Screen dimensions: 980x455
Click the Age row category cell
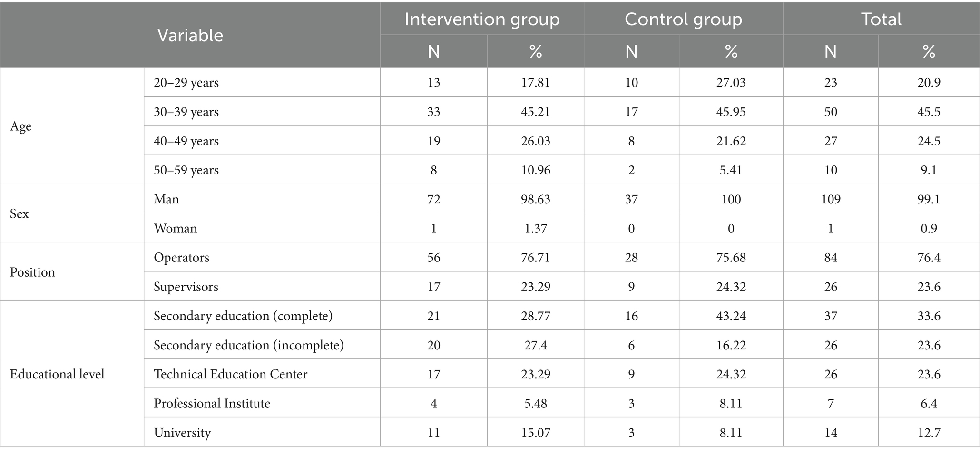click(21, 126)
